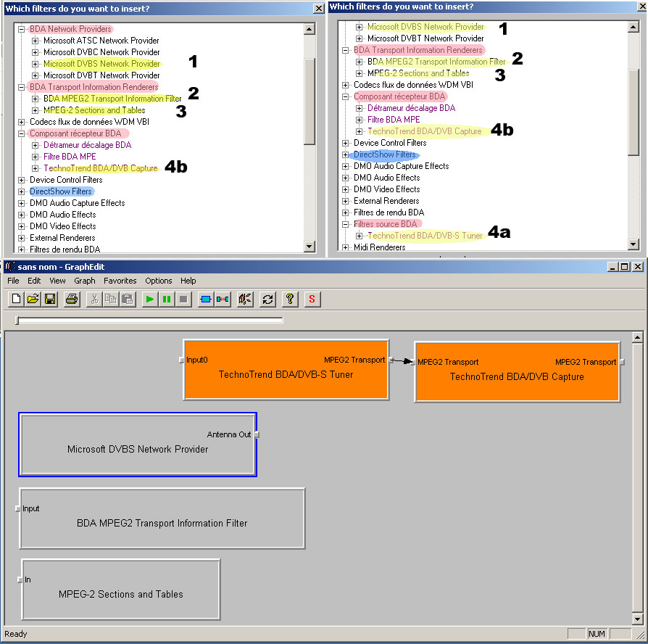Select the TechnoTrend BDA/DVB-S Tuner graph filter
648x644 pixels.
tap(286, 370)
